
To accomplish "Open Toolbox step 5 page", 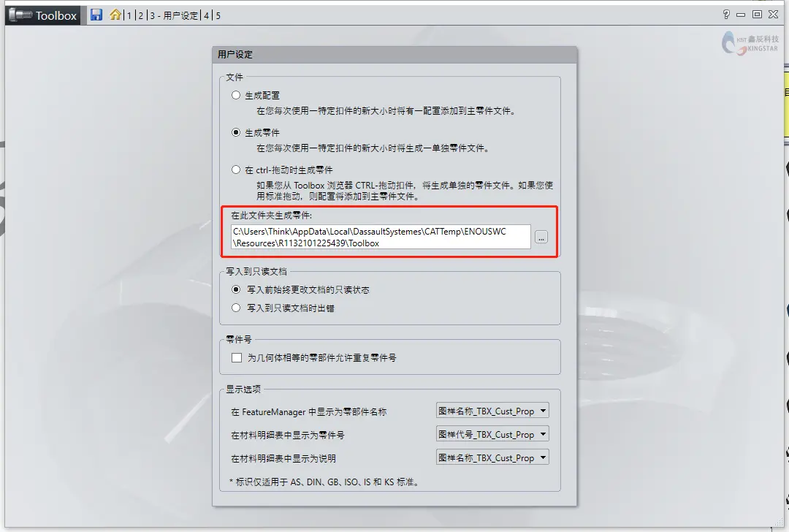I will pos(218,15).
